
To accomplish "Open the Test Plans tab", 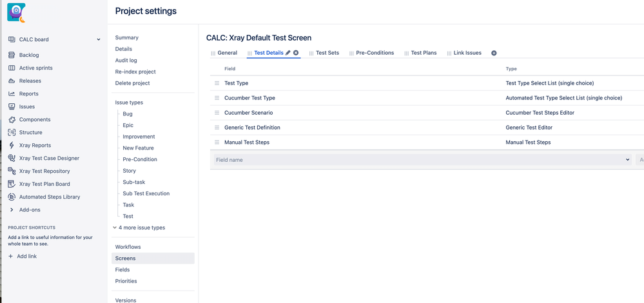I will pyautogui.click(x=424, y=53).
